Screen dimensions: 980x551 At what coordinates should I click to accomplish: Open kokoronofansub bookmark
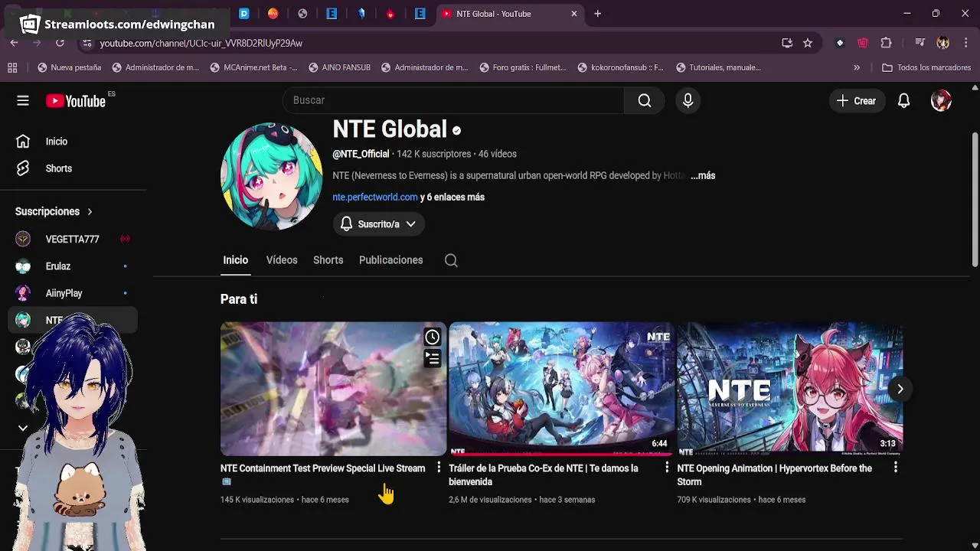point(620,67)
